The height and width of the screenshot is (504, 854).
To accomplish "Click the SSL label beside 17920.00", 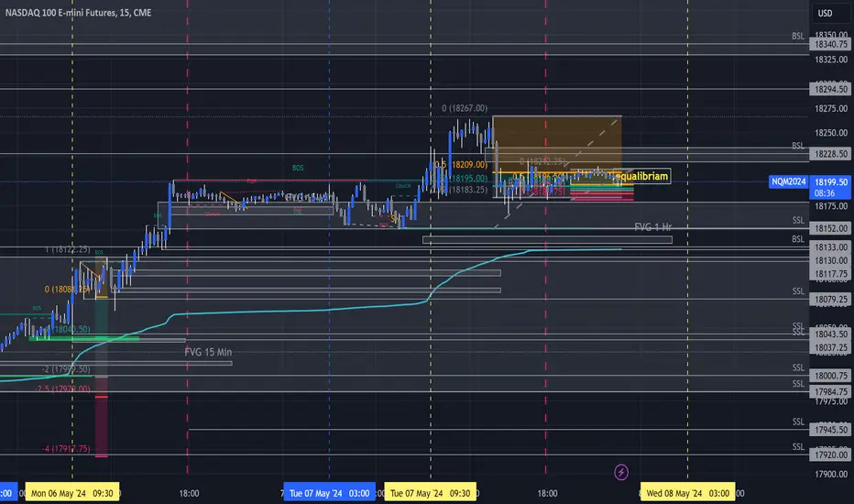I will point(798,447).
